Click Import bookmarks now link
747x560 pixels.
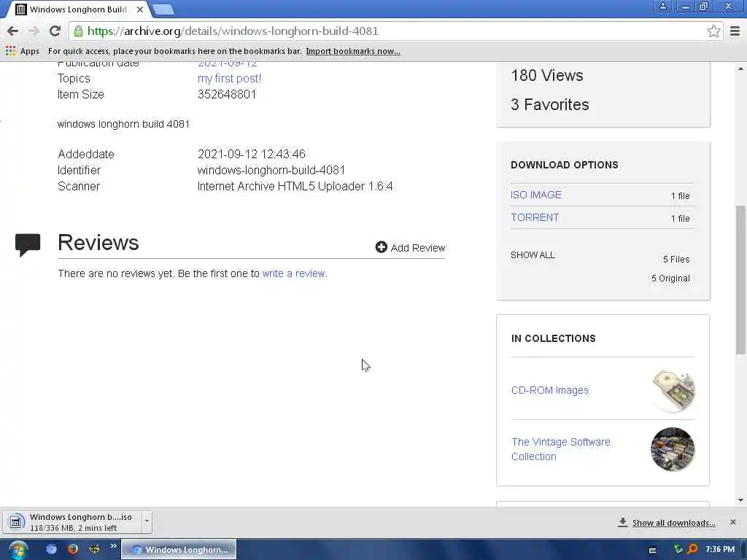coord(353,51)
